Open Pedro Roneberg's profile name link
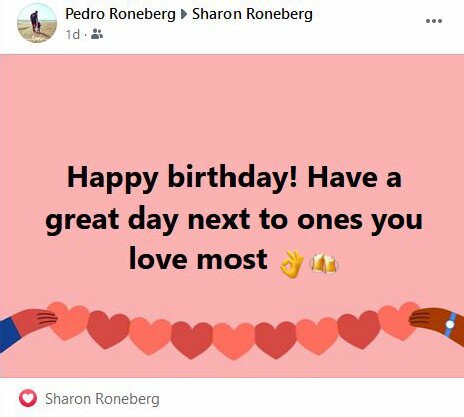Image resolution: width=464 pixels, height=417 pixels. coord(120,14)
